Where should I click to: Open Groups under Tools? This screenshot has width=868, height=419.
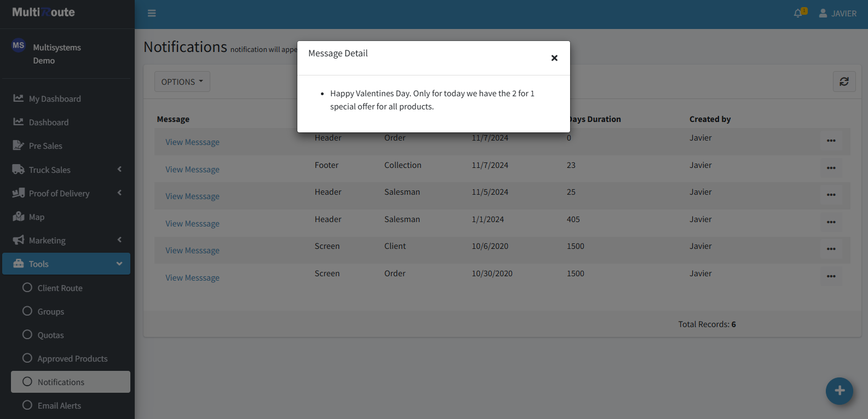pos(70,311)
